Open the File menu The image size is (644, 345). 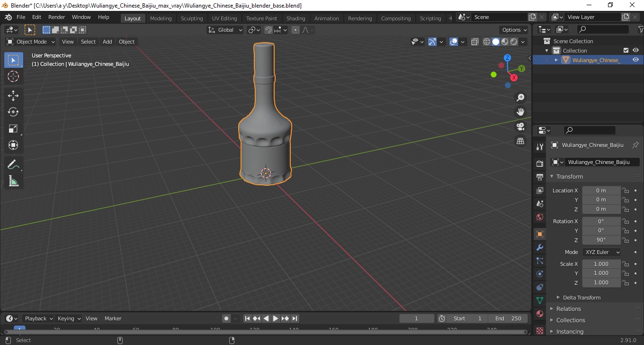tap(21, 17)
